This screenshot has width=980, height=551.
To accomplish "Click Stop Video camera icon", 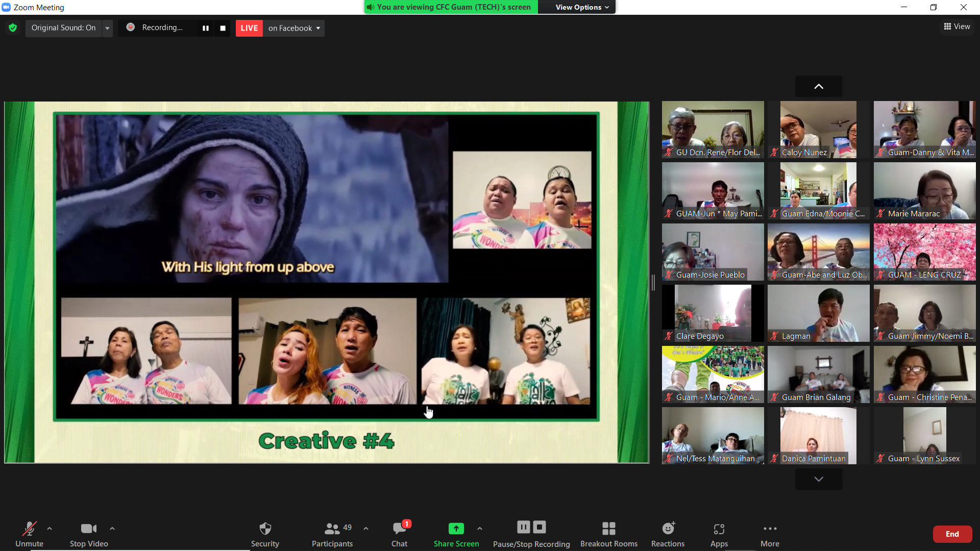I will 89,529.
